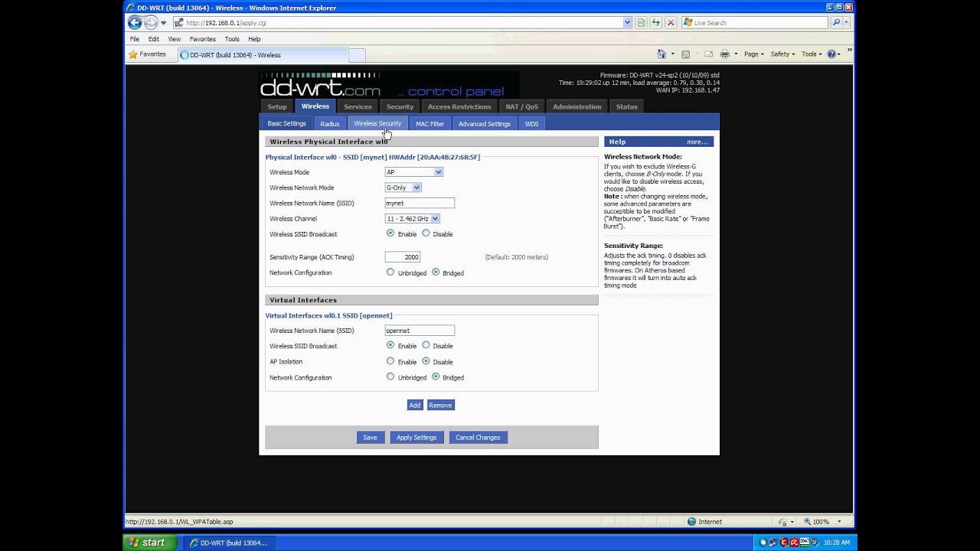980x551 pixels.
Task: Open Wireless Network Mode G-Only dropdown
Action: tap(403, 187)
